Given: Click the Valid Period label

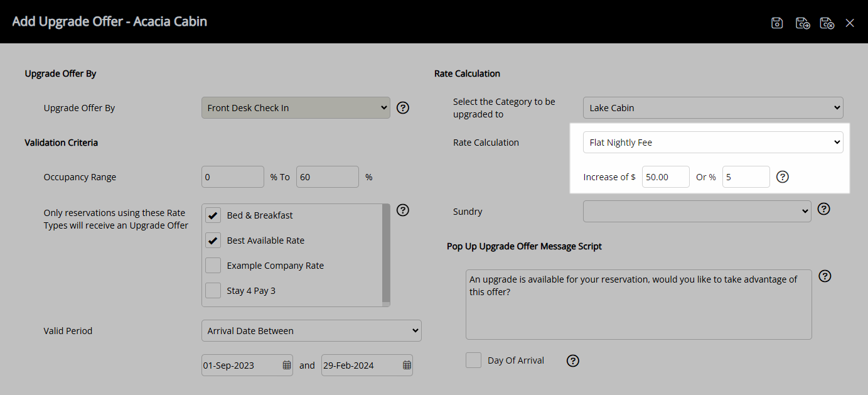Looking at the screenshot, I should tap(68, 330).
